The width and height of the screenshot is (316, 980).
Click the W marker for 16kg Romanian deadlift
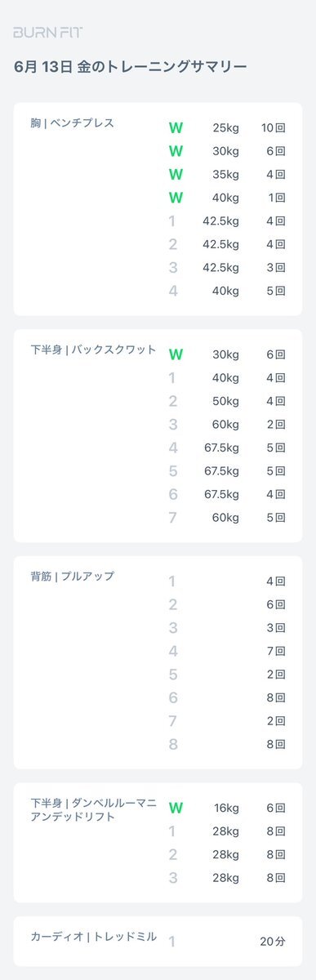tap(176, 808)
